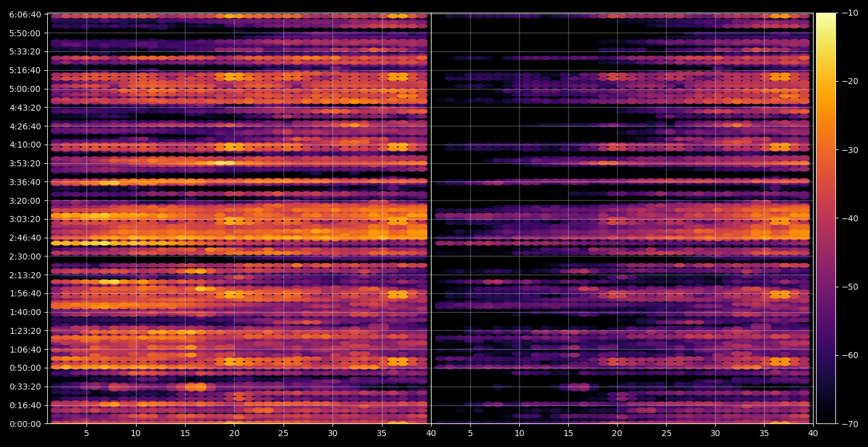
Task: Click the 5:33:20 y-axis label
Action: [25, 51]
